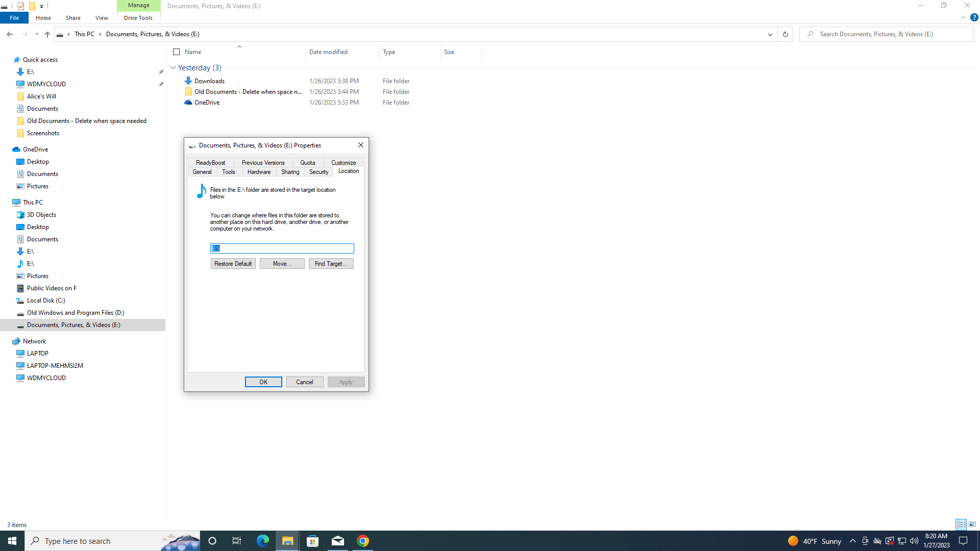Image resolution: width=980 pixels, height=551 pixels.
Task: Expand the ribbon with chevron
Action: pyautogui.click(x=963, y=17)
